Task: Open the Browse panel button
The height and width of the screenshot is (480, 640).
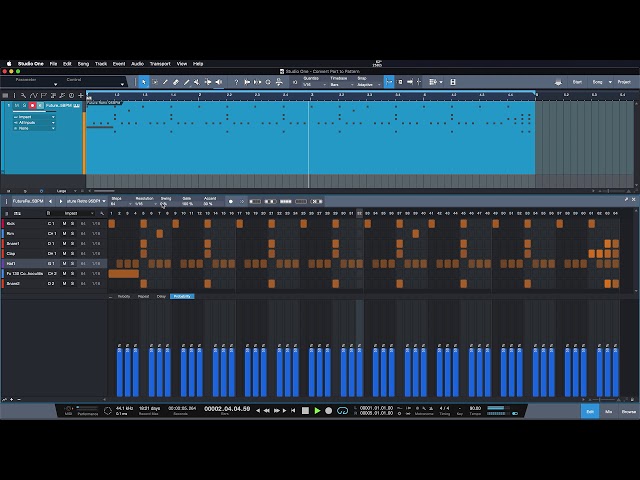Action: (629, 411)
